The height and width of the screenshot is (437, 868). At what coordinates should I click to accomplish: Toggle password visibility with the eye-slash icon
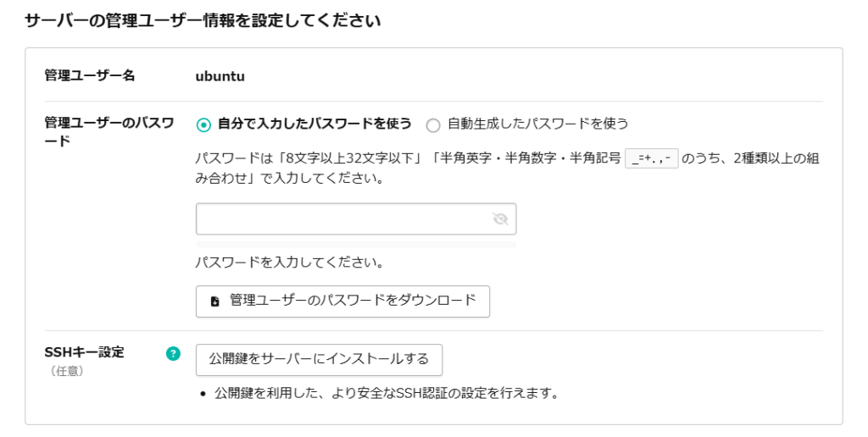500,219
